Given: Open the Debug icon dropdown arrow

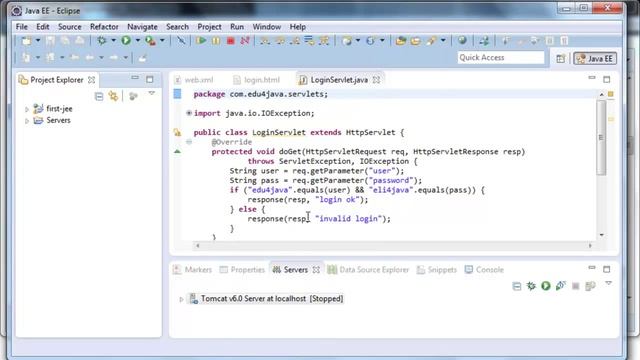Looking at the screenshot, I should click(x=113, y=40).
